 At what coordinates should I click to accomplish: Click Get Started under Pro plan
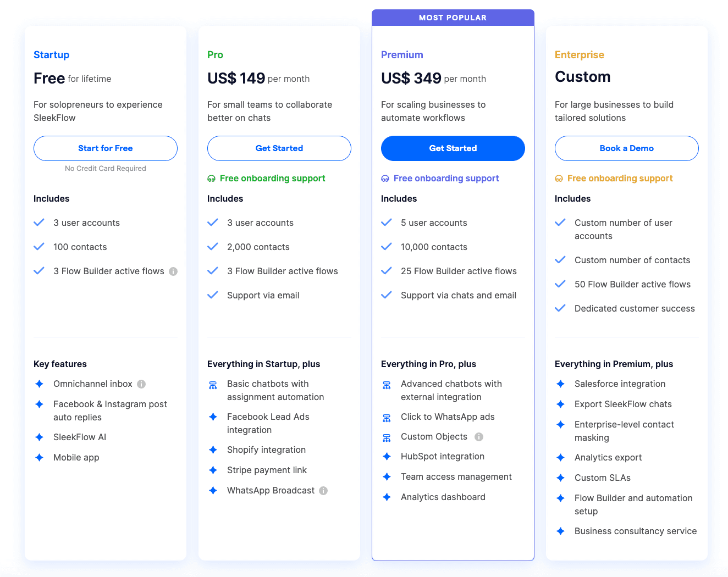click(279, 148)
